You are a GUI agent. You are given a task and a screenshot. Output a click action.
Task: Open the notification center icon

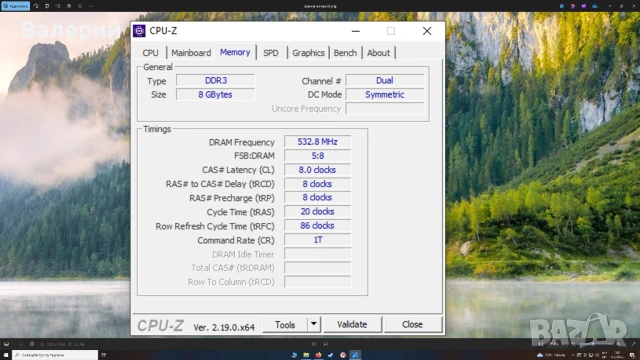pyautogui.click(x=632, y=355)
